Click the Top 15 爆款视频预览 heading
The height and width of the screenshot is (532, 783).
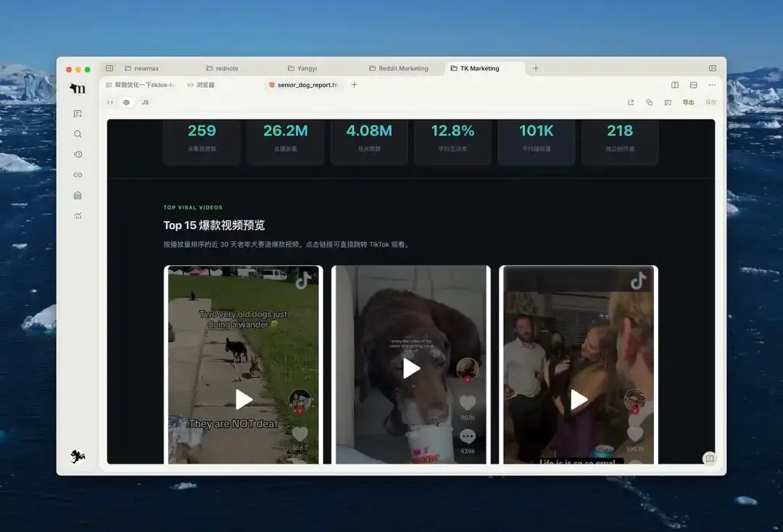pyautogui.click(x=214, y=225)
